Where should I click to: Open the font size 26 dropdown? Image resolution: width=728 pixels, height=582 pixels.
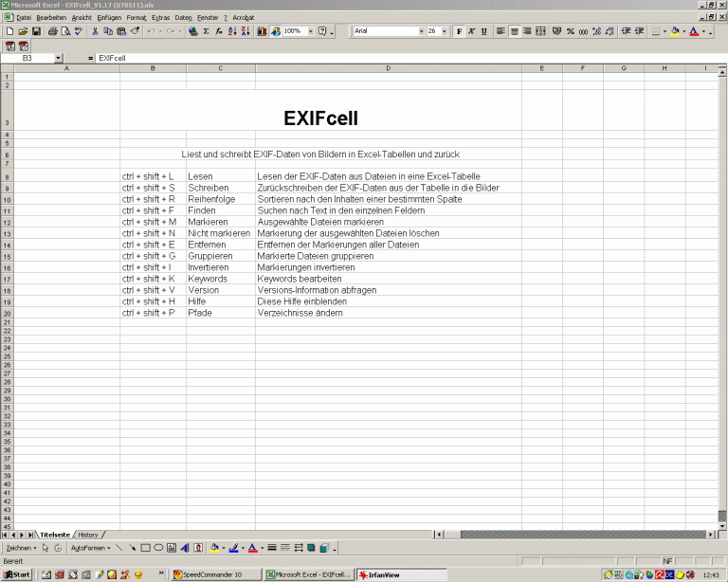click(444, 31)
